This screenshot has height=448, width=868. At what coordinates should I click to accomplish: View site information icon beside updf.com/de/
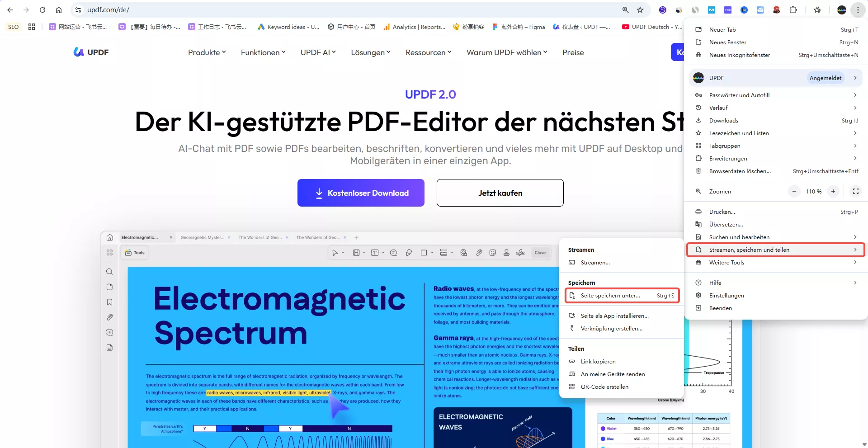pos(78,10)
